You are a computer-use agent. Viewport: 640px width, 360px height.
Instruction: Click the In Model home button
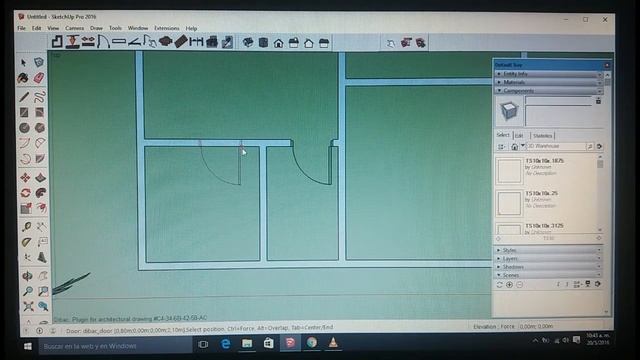point(514,147)
